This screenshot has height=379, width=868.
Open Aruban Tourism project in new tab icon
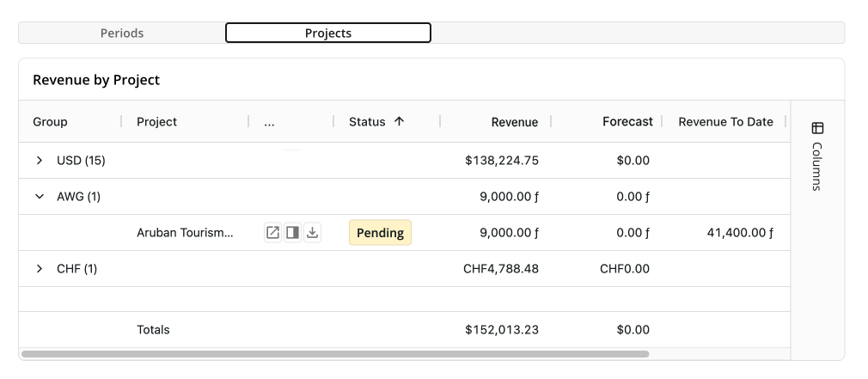[273, 232]
